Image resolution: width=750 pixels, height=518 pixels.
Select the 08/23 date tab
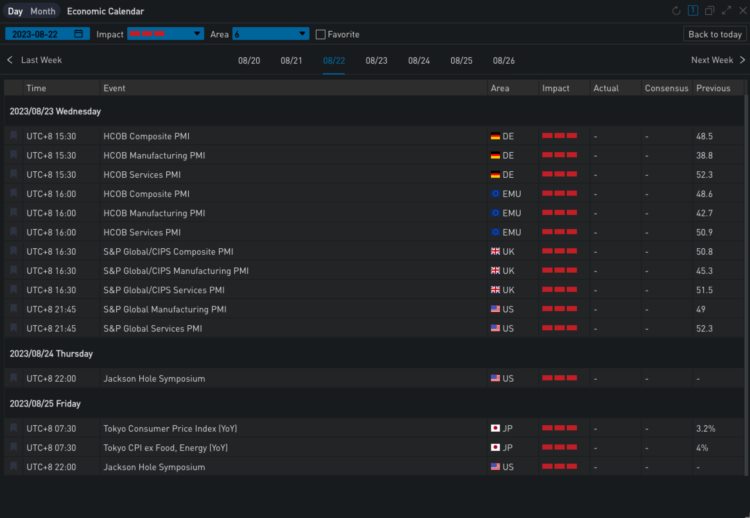[376, 61]
